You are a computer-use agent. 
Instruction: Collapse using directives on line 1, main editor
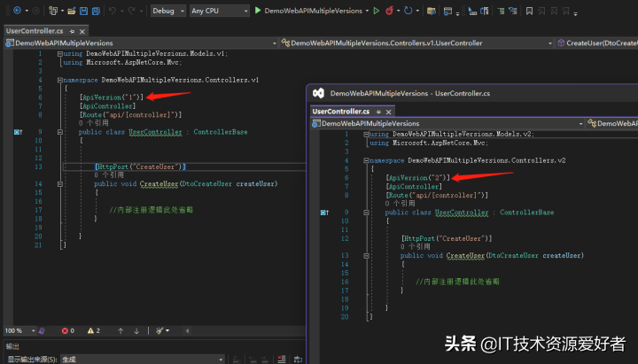click(x=60, y=54)
